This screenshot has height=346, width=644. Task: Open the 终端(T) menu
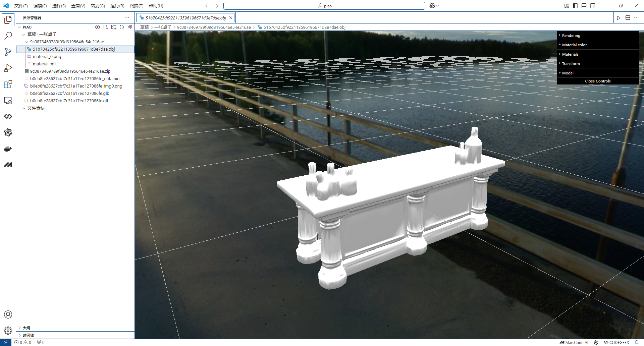136,6
